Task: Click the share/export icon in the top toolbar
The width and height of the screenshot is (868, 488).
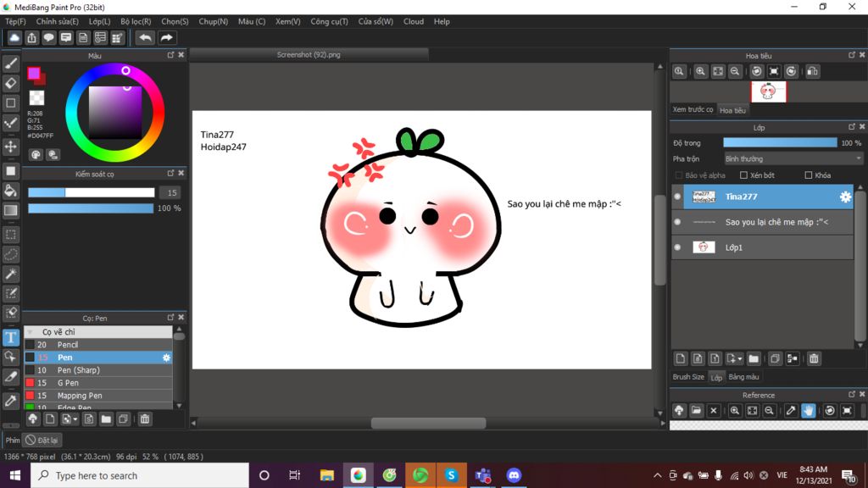Action: point(31,37)
